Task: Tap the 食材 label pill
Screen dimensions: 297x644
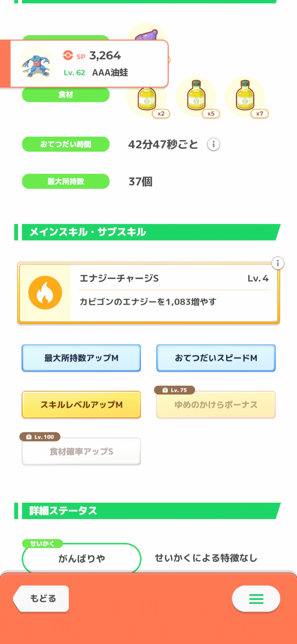Action: pyautogui.click(x=66, y=95)
